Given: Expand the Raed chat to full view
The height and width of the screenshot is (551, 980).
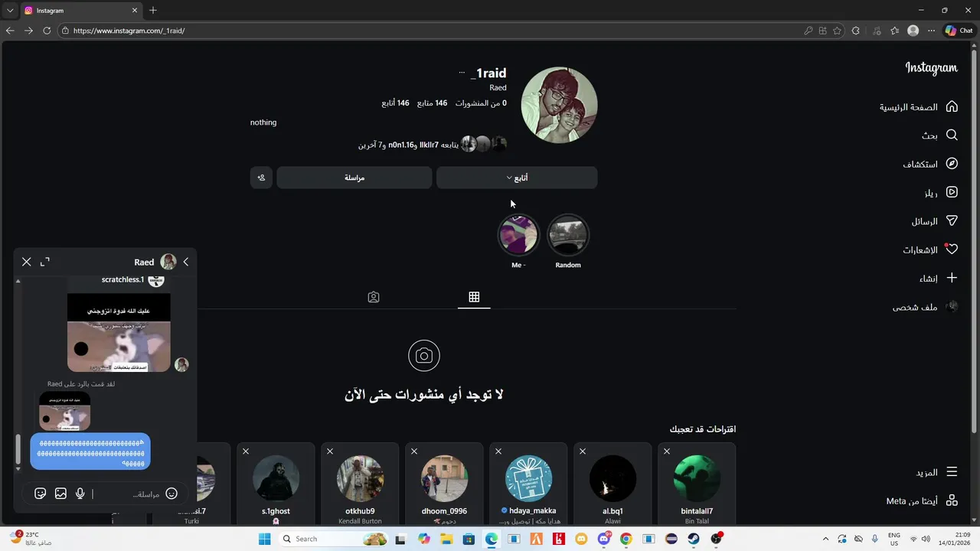Looking at the screenshot, I should pyautogui.click(x=44, y=262).
